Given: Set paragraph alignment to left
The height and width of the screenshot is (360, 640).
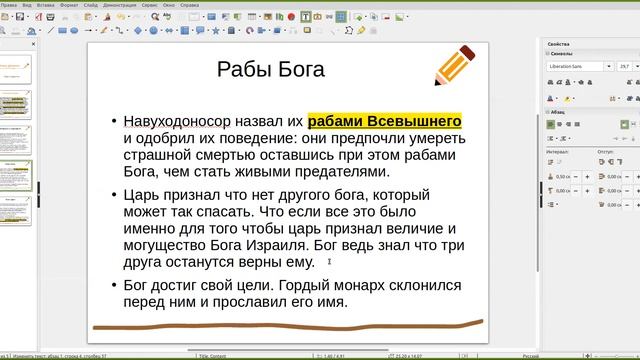Looking at the screenshot, I should click(x=550, y=124).
